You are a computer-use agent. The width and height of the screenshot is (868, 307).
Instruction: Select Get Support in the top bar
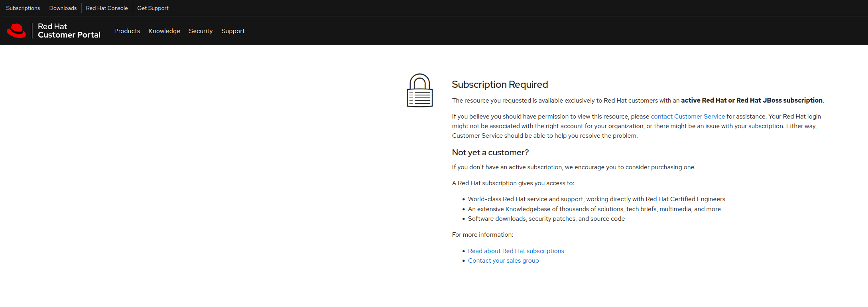pyautogui.click(x=153, y=8)
